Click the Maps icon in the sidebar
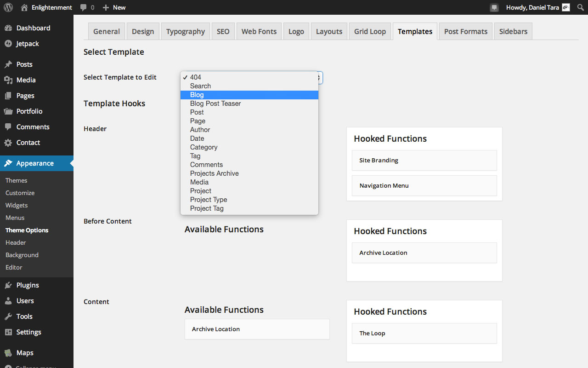 [x=8, y=353]
